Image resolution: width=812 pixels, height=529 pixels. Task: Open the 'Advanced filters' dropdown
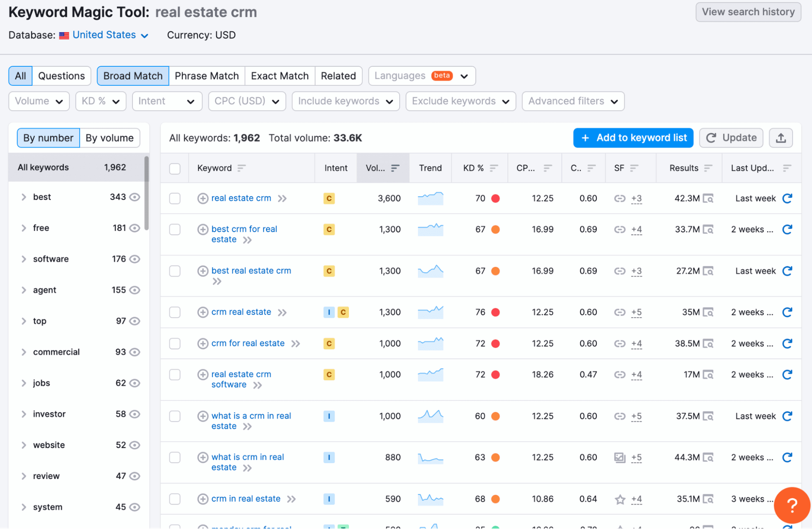tap(573, 101)
